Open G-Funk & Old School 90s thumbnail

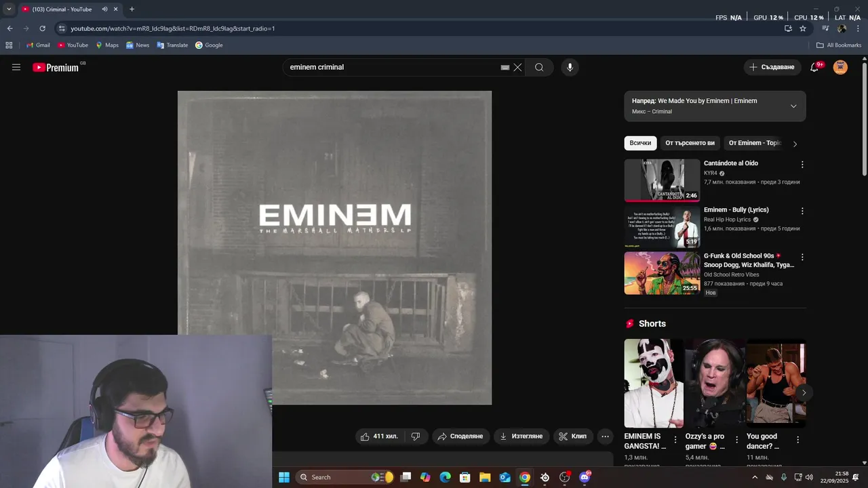(662, 273)
